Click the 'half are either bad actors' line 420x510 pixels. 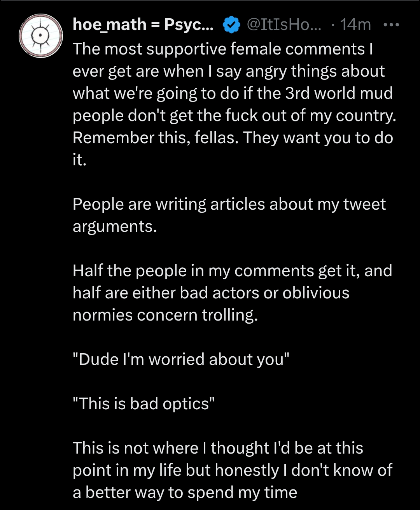click(211, 293)
